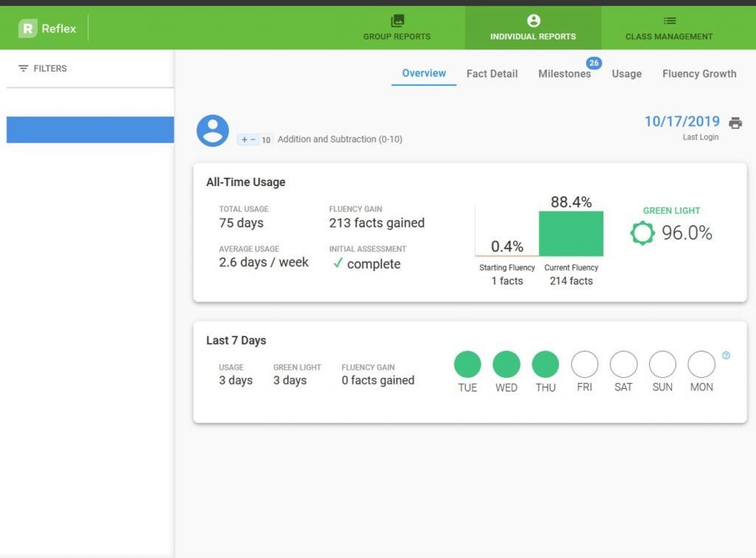Click the Individual Reports person icon
Screen dimensions: 756x558
pyautogui.click(x=533, y=20)
